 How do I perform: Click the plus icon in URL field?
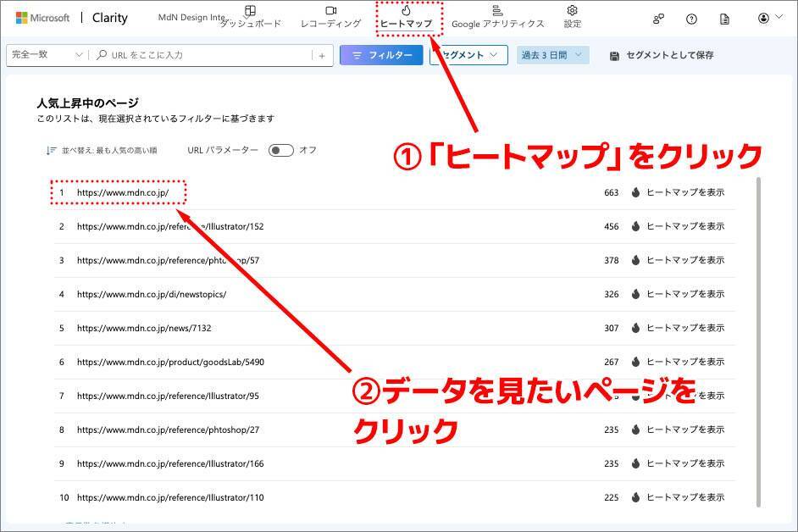[x=322, y=55]
